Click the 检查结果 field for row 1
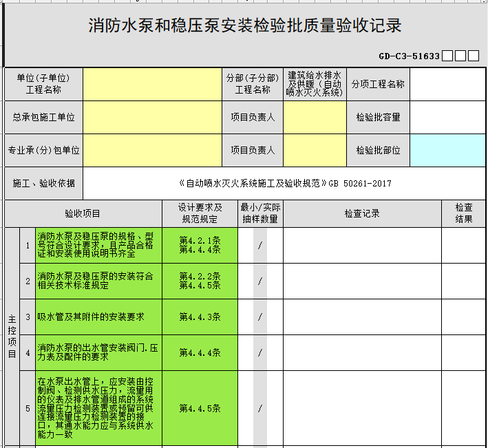The image size is (488, 448). click(x=464, y=245)
